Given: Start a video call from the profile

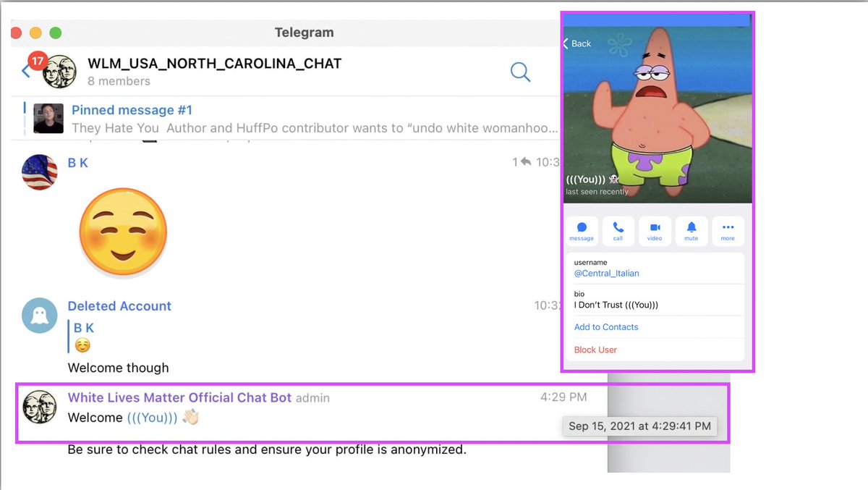Looking at the screenshot, I should coord(655,231).
